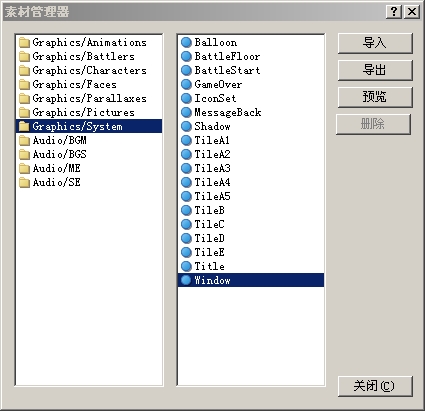Viewport: 425px width, 411px height.
Task: Click the blue ball icon beside Window
Action: tap(186, 281)
